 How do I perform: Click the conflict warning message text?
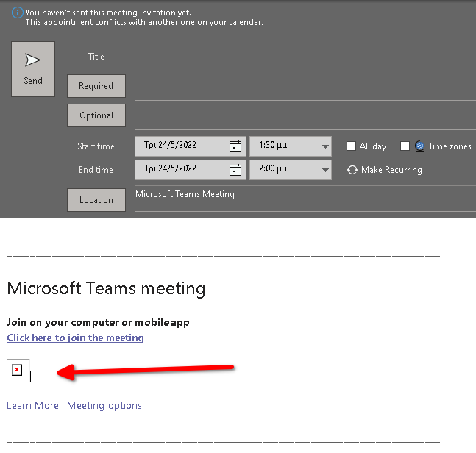pyautogui.click(x=144, y=22)
